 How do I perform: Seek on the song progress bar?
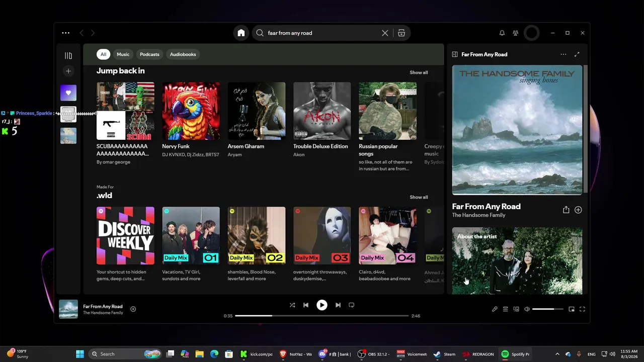click(322, 316)
